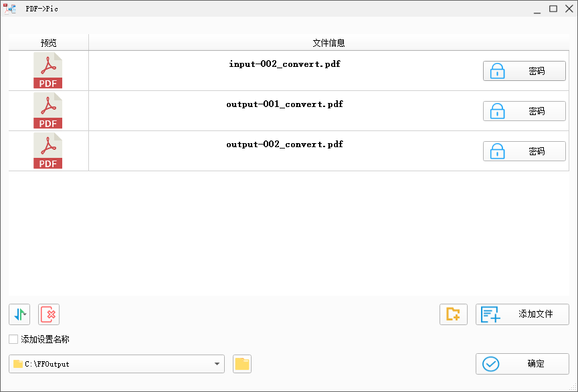Select the input-002_convert.pdf thumbnail
Screen dimensions: 578x392
pyautogui.click(x=47, y=70)
